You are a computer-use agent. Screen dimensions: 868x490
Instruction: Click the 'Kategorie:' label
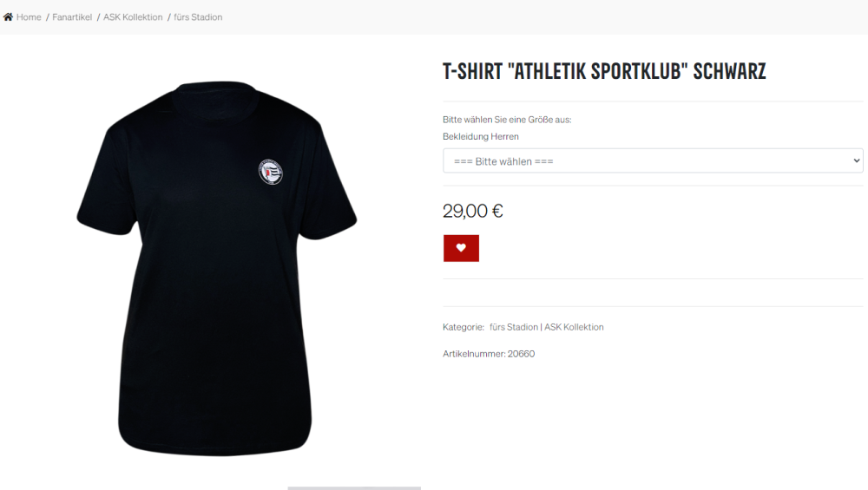[464, 327]
